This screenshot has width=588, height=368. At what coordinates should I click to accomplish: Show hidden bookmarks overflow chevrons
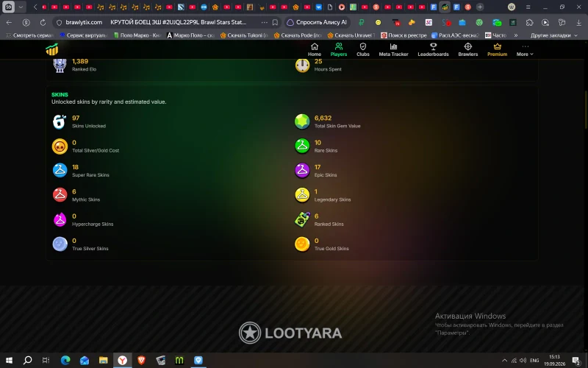pos(516,35)
